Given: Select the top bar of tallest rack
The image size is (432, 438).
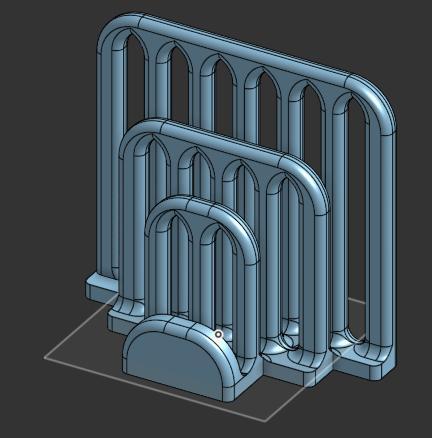Looking at the screenshot, I should (243, 49).
